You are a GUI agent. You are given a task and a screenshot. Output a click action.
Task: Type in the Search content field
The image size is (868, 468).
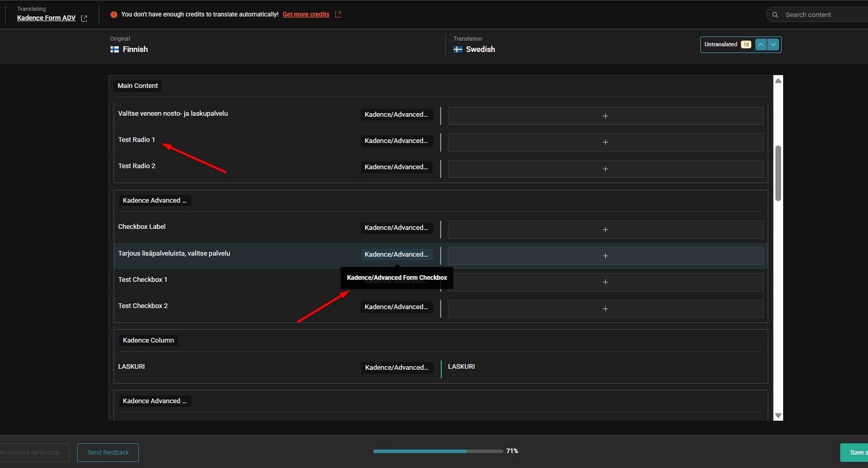(823, 15)
